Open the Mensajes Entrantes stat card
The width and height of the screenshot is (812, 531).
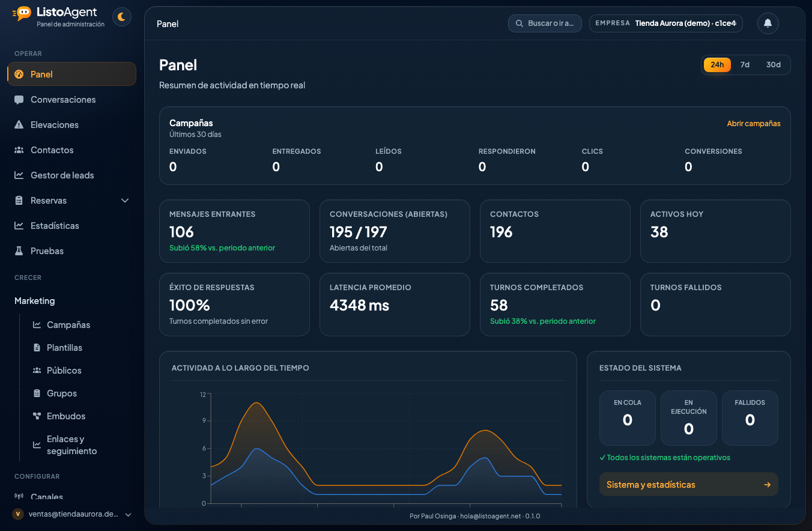(234, 231)
